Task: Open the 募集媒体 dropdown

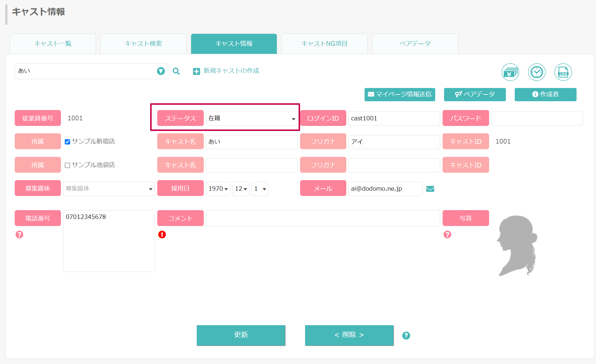Action: click(109, 189)
